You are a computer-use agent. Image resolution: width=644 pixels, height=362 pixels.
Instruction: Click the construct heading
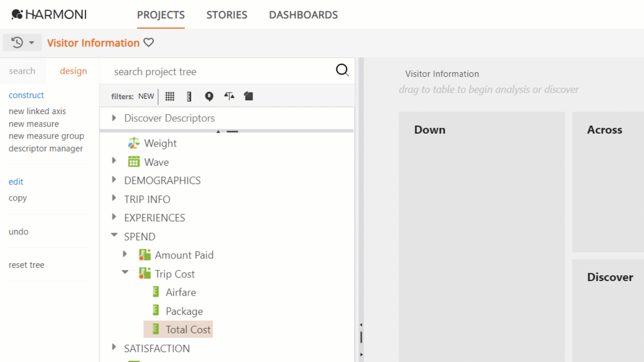point(26,95)
